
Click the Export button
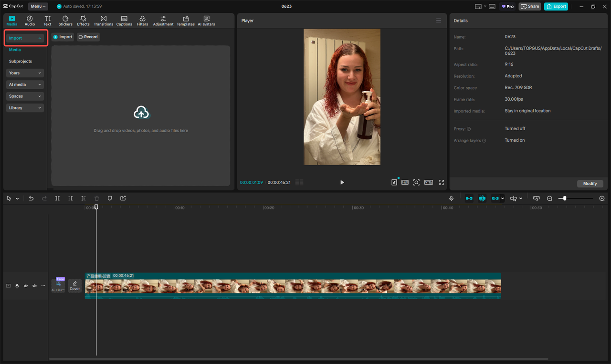pyautogui.click(x=556, y=6)
